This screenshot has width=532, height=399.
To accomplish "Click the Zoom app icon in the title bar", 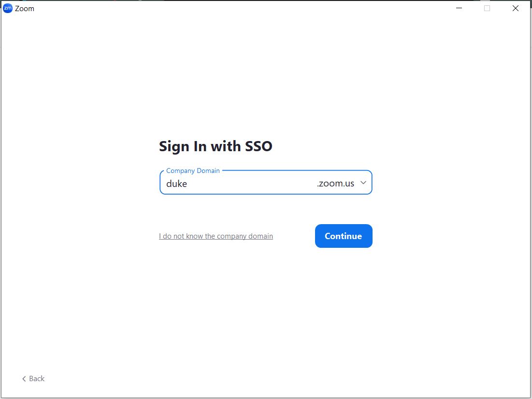I will point(7,8).
